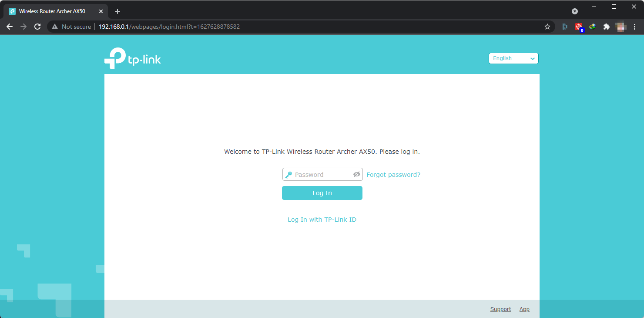Image resolution: width=644 pixels, height=318 pixels.
Task: Click the green-yellow extension icon
Action: tap(592, 27)
